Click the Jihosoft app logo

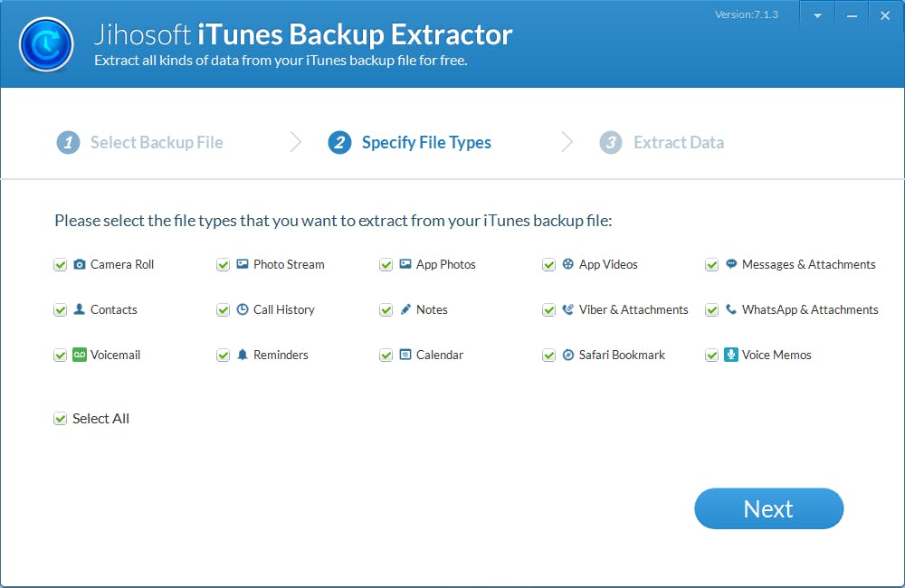pos(46,44)
